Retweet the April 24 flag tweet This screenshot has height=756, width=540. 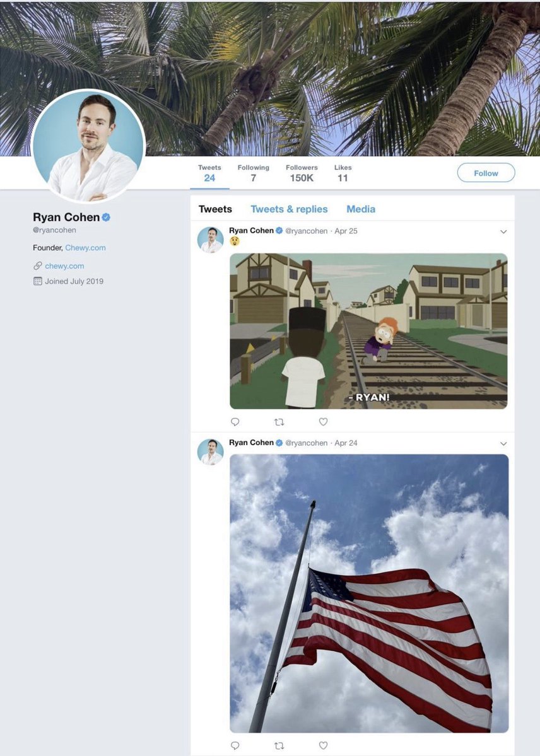coord(279,745)
